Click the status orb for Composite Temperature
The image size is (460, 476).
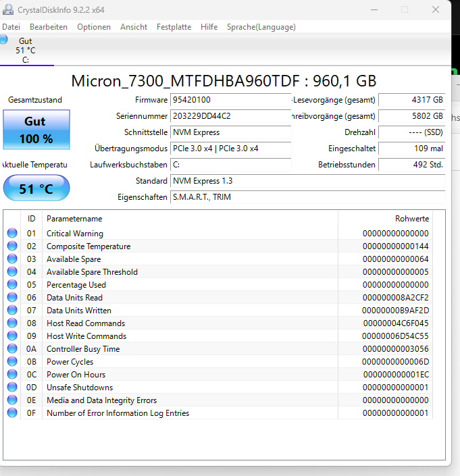pyautogui.click(x=12, y=246)
